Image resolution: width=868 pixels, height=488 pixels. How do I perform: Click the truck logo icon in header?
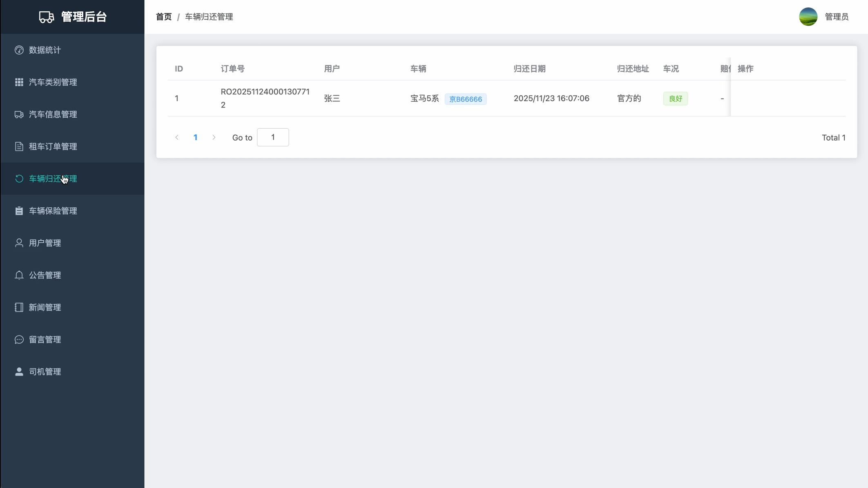[46, 17]
